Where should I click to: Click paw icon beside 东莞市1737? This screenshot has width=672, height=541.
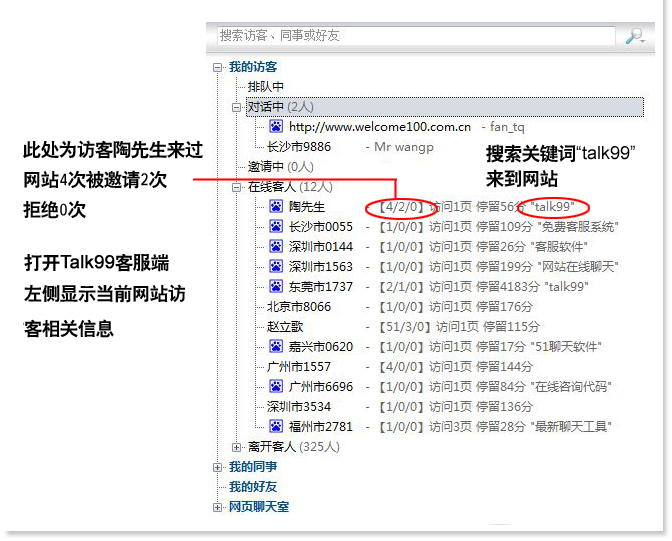point(276,286)
